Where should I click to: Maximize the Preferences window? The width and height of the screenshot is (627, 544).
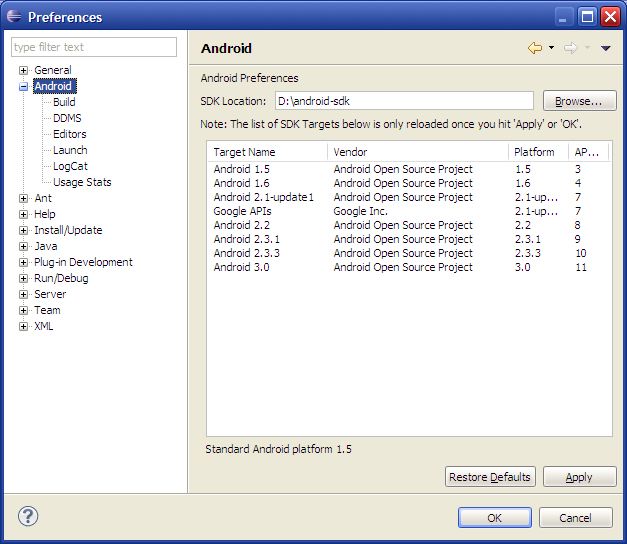587,17
